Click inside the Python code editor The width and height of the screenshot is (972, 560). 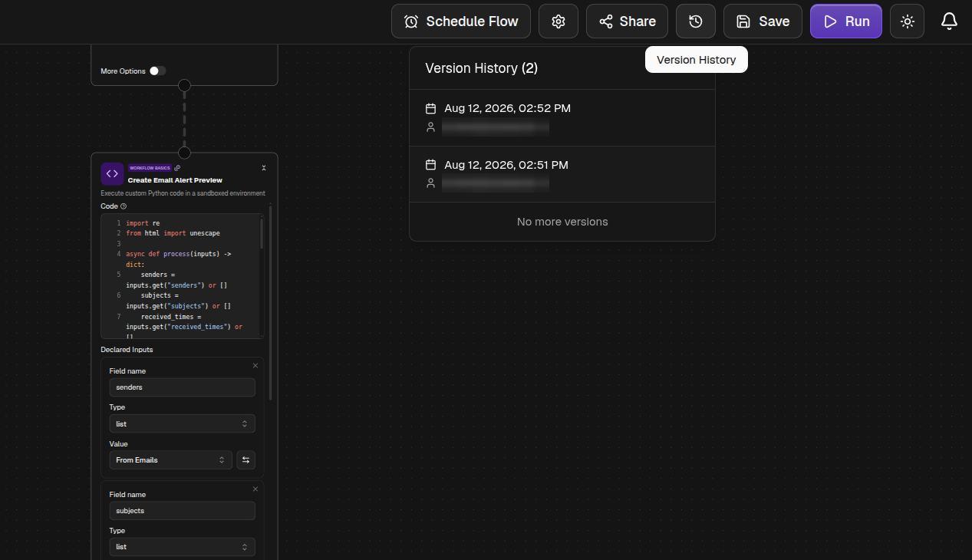click(x=180, y=276)
